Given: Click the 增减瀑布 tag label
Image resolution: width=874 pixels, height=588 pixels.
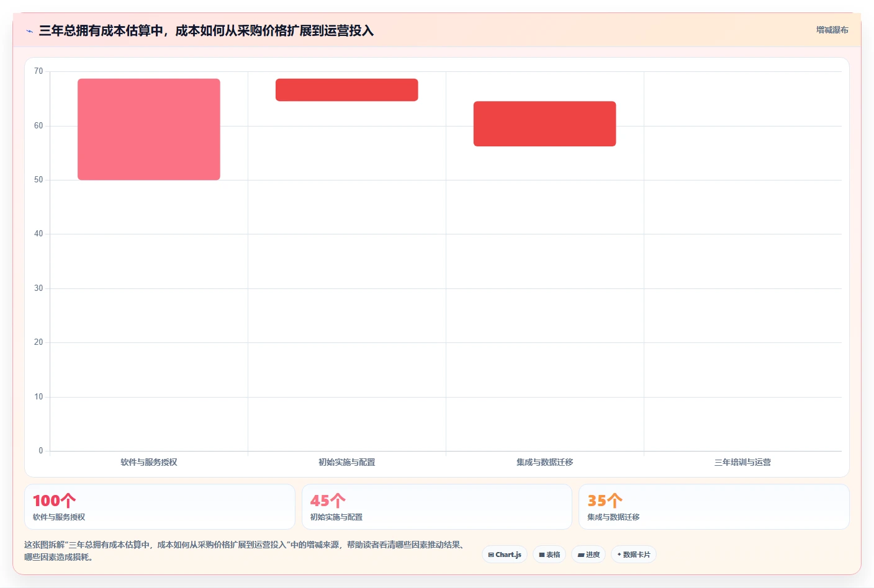Looking at the screenshot, I should pos(832,30).
